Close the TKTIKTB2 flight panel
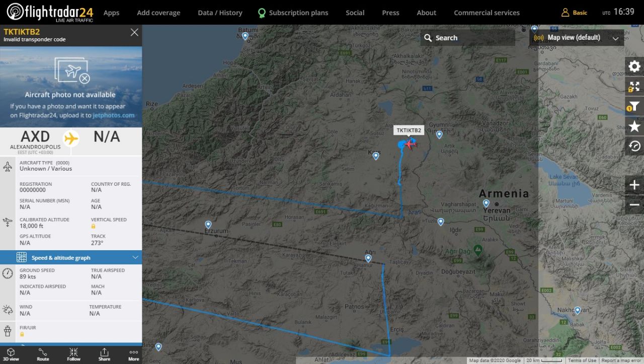The image size is (644, 364). tap(134, 32)
